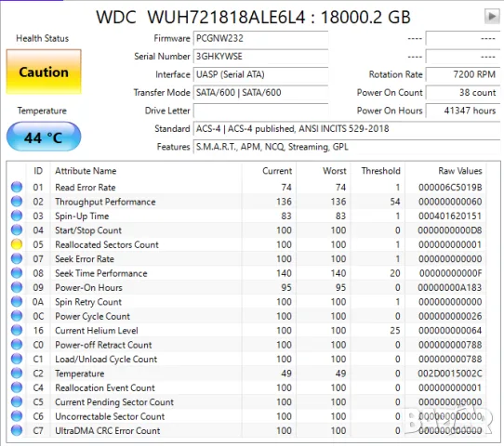This screenshot has height=446, width=504.
Task: Click threshold value 54
Action: pos(395,202)
